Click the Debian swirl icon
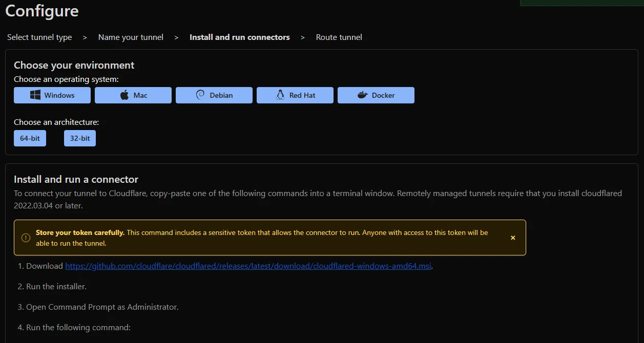Screen dimensions: 644x343 [x=200, y=95]
